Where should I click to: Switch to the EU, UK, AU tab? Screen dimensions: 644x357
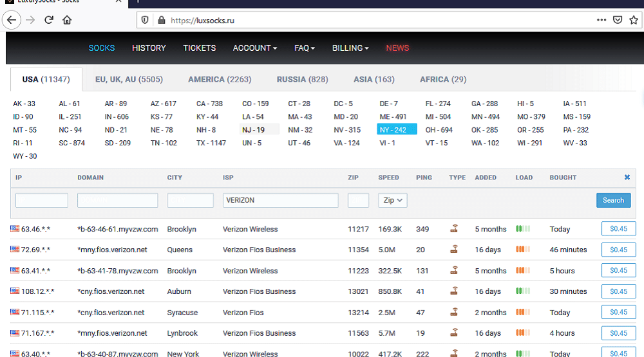pos(129,79)
